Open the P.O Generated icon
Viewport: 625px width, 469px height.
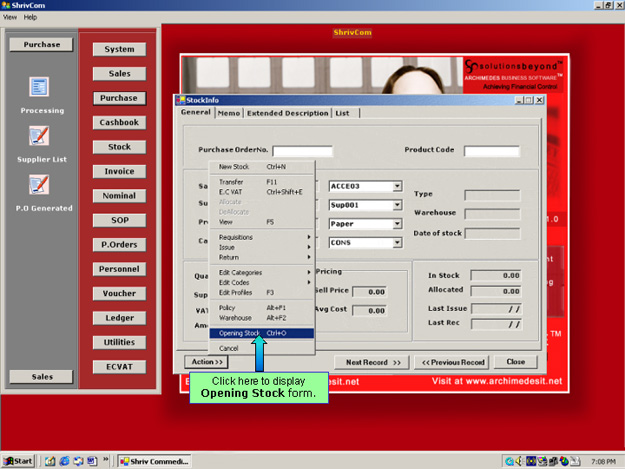point(40,185)
